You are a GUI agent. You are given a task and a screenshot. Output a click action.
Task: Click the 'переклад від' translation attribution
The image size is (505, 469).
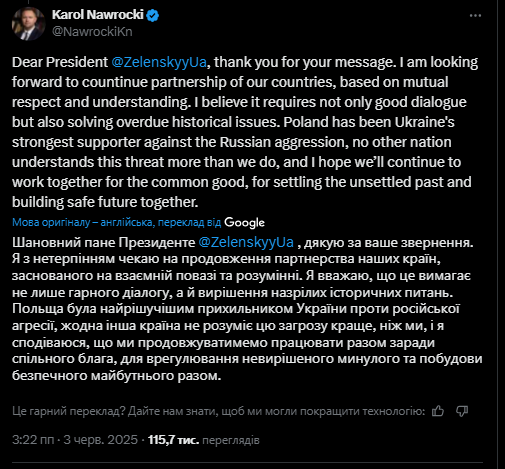(189, 222)
